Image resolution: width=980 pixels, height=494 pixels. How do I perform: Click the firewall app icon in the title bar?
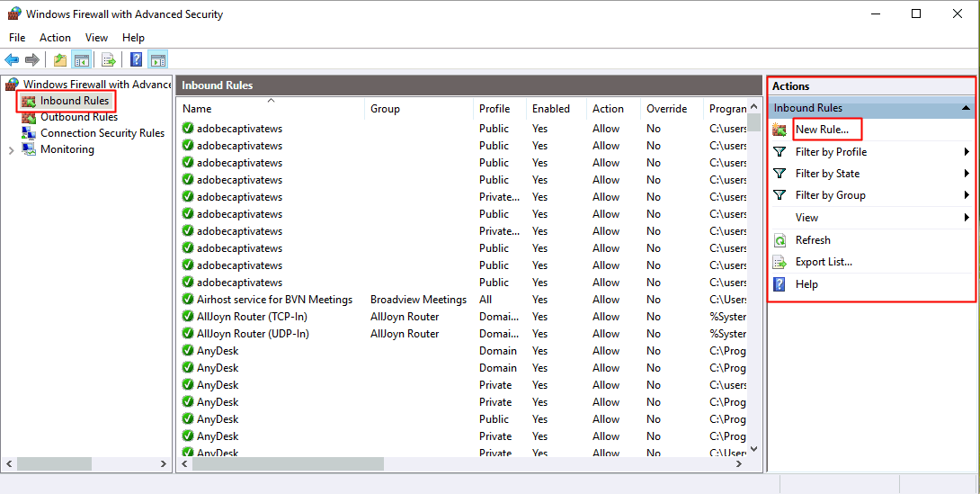[x=14, y=13]
